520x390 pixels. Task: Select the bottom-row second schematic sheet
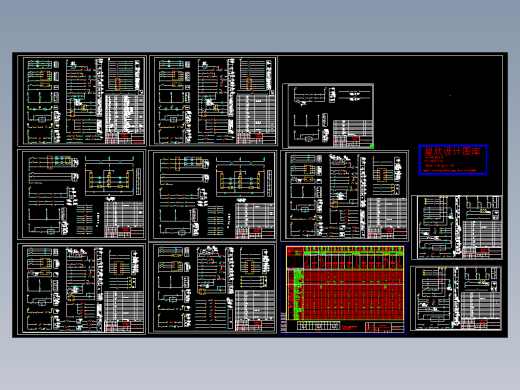point(212,288)
